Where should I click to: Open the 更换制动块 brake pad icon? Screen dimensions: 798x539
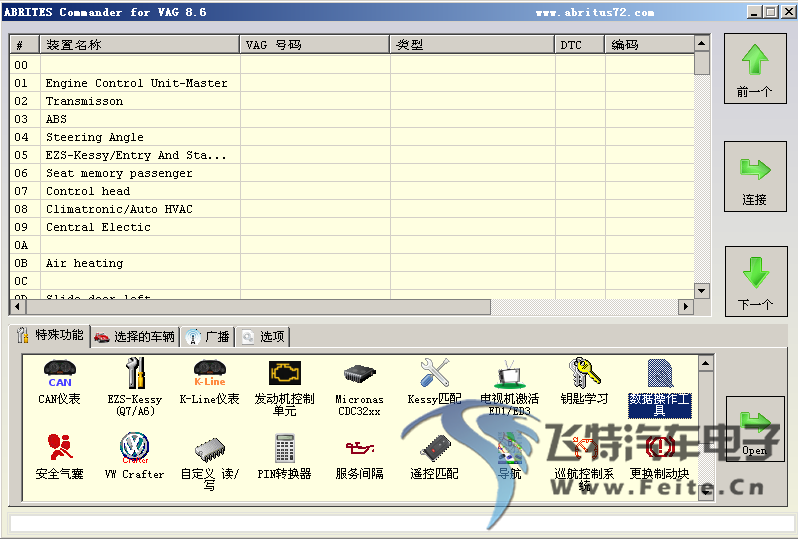[660, 456]
